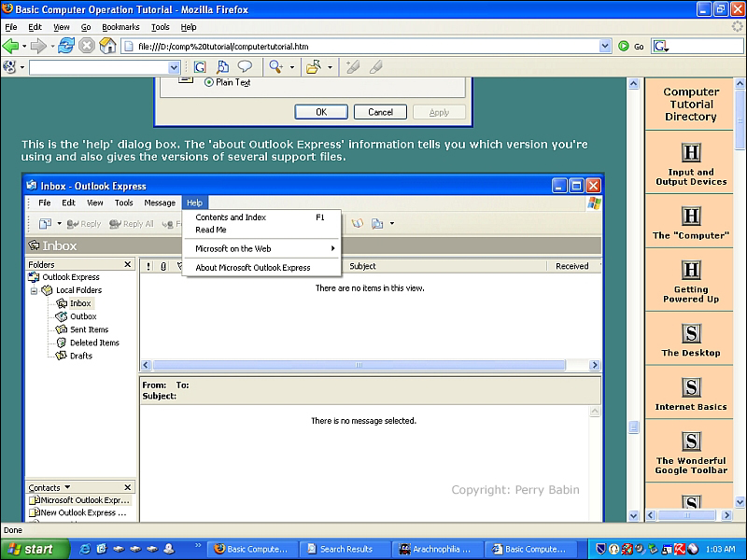The width and height of the screenshot is (747, 560).
Task: Expand magnifier icon dropdown arrow
Action: [x=292, y=67]
